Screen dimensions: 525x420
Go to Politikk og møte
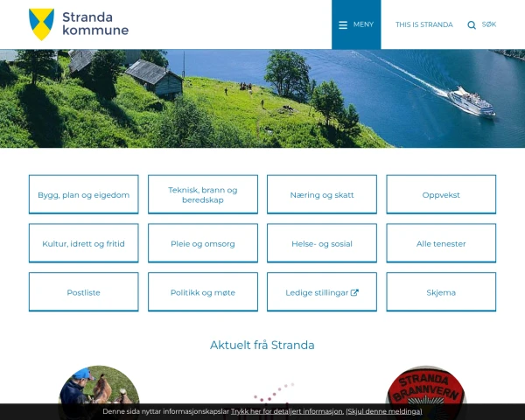tap(203, 292)
